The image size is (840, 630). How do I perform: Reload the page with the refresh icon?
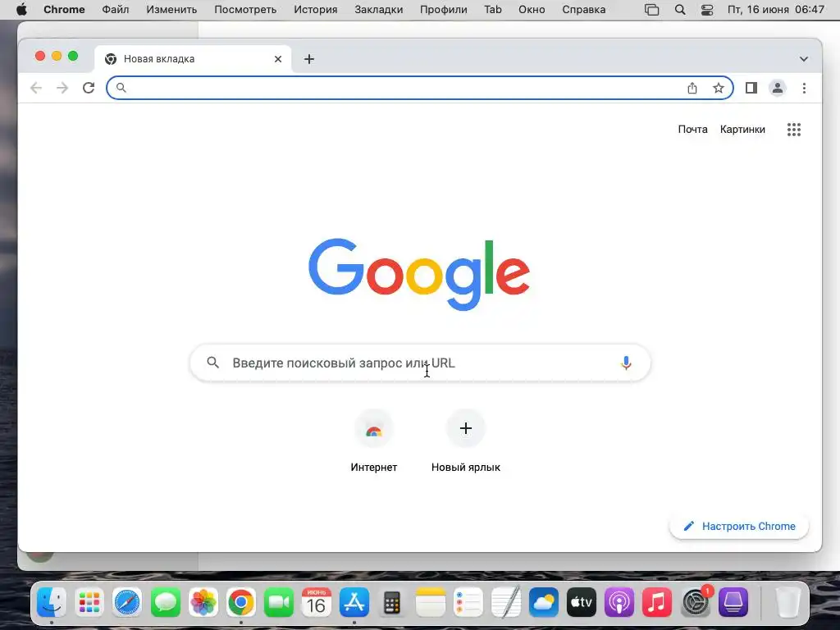pos(89,88)
